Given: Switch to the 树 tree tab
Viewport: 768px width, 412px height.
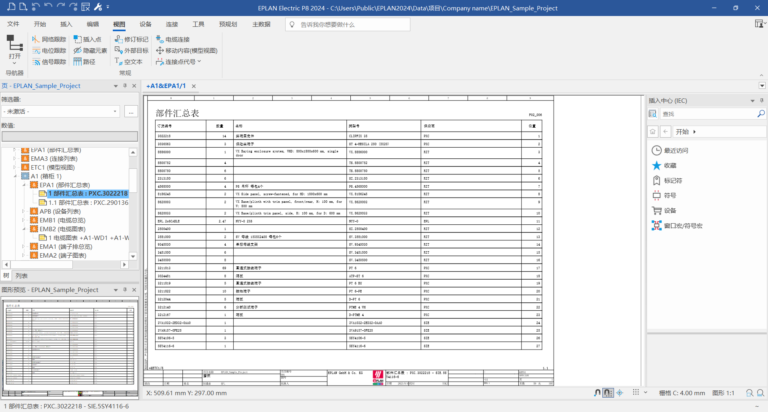Looking at the screenshot, I should 6,276.
